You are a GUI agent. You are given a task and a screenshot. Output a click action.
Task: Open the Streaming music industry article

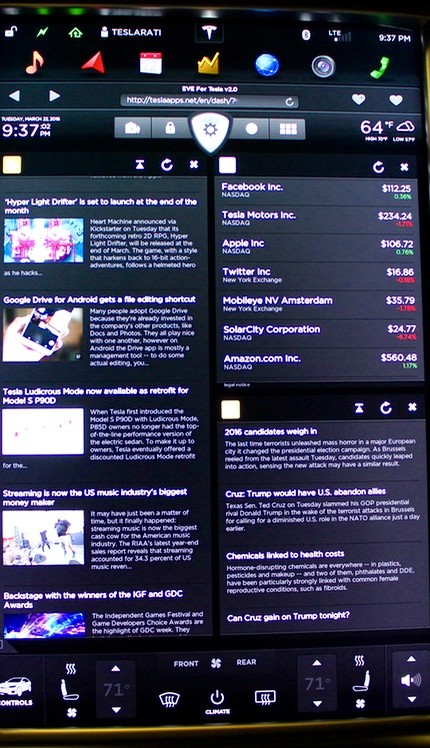pos(95,497)
